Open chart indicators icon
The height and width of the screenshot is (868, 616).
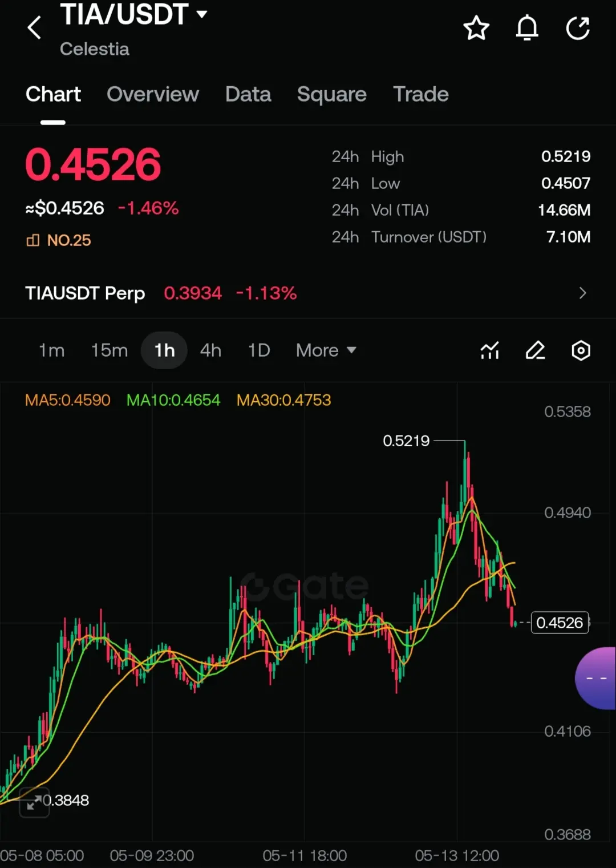[490, 350]
